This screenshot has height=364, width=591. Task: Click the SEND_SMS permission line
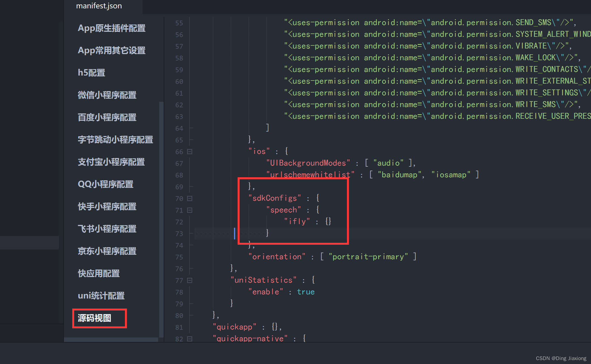click(430, 23)
